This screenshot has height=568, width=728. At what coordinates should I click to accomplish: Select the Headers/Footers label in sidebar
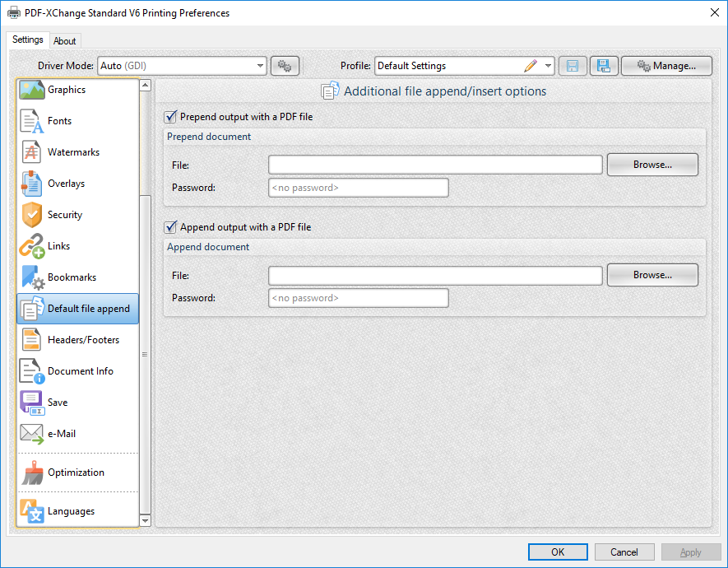84,340
